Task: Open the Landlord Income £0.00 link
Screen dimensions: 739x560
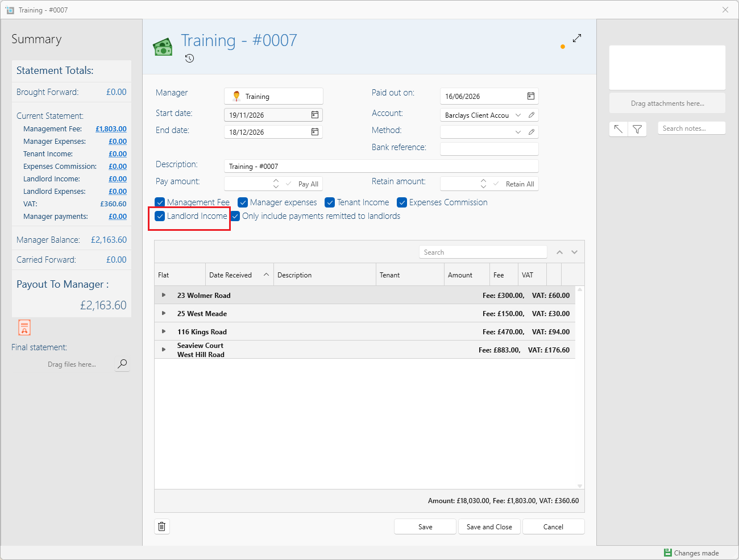Action: (118, 179)
